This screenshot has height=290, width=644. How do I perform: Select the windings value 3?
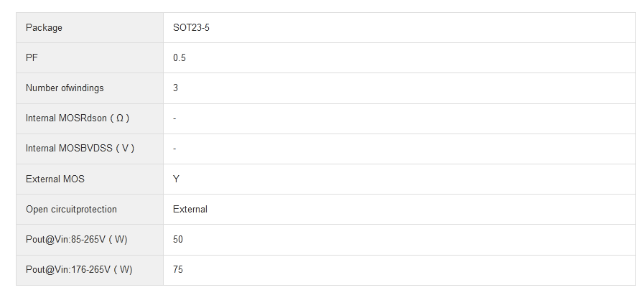tap(176, 88)
